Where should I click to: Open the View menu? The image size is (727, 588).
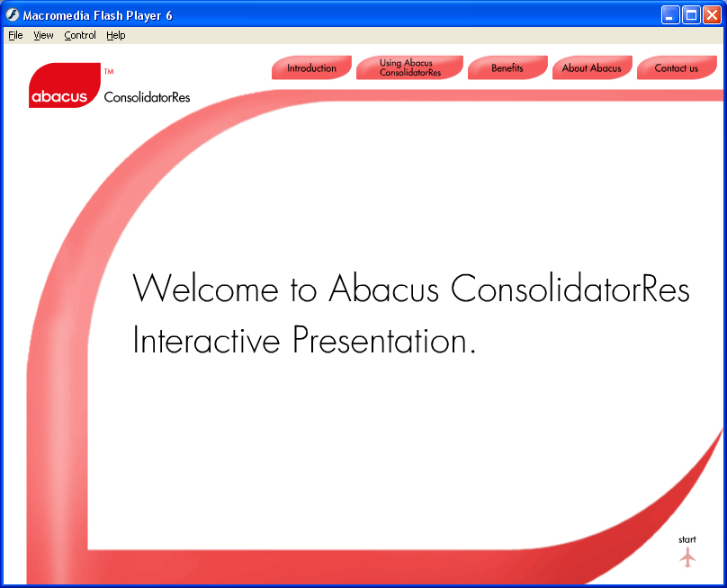click(x=43, y=35)
